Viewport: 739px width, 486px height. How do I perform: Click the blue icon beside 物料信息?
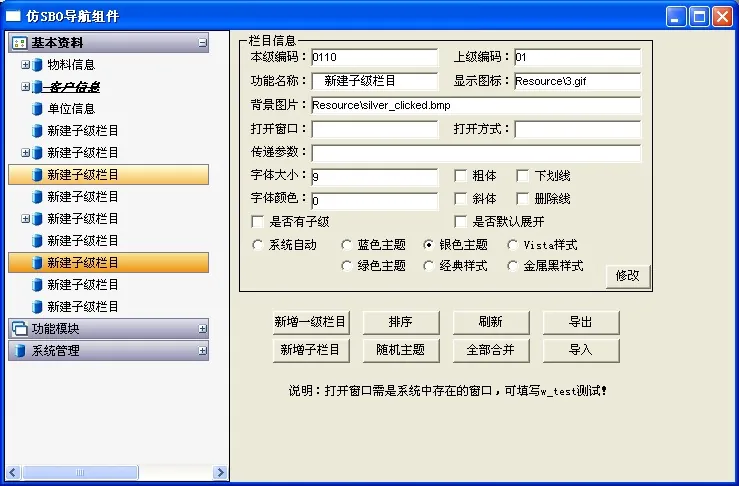pos(37,65)
